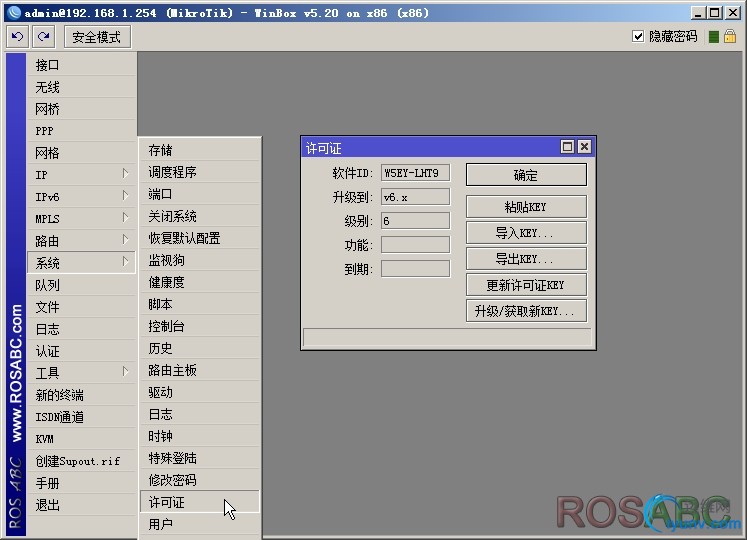Maximize the 许可证 license dialog
This screenshot has height=540, width=747.
567,147
